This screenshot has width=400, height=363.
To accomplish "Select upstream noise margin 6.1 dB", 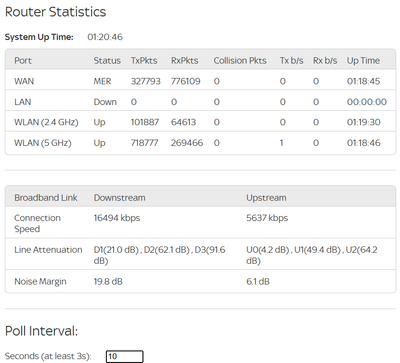I will [x=258, y=282].
